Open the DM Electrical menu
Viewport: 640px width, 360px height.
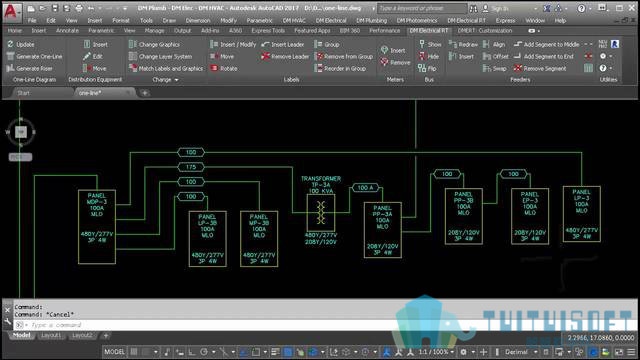(x=331, y=20)
